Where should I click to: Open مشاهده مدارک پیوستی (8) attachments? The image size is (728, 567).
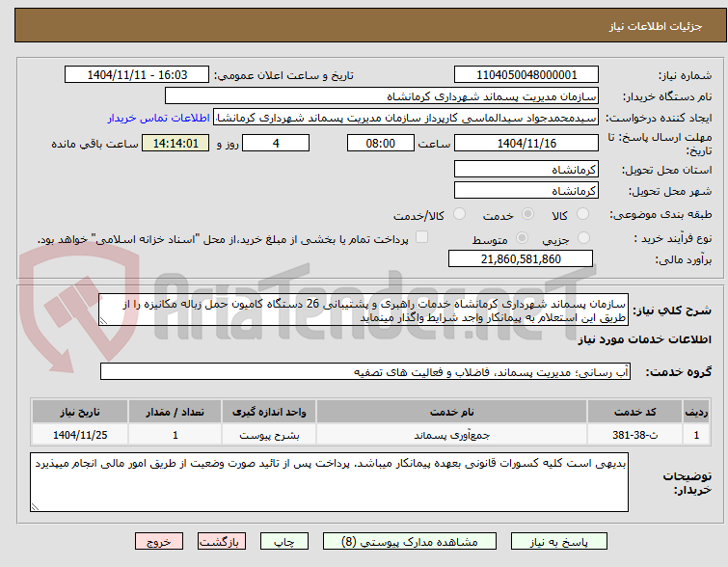410,542
